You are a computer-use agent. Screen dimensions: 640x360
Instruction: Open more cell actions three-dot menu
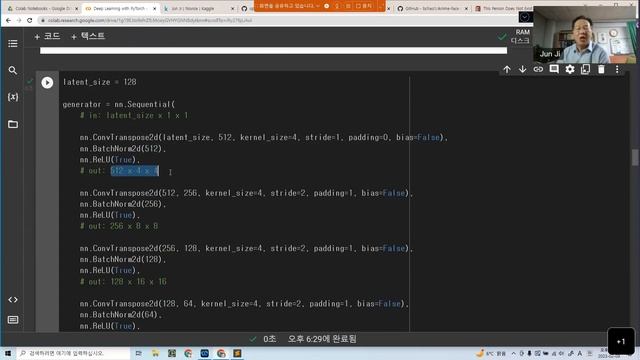[617, 69]
